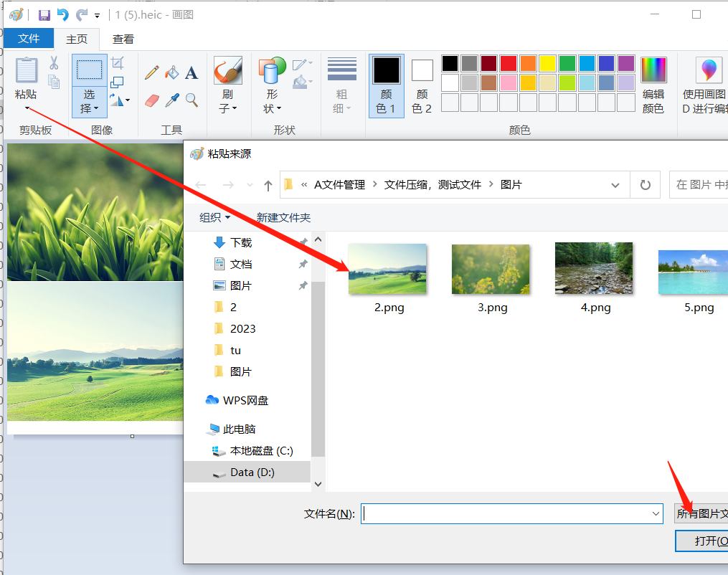This screenshot has width=728, height=575.
Task: Select the Fill with color bucket
Action: [x=171, y=72]
